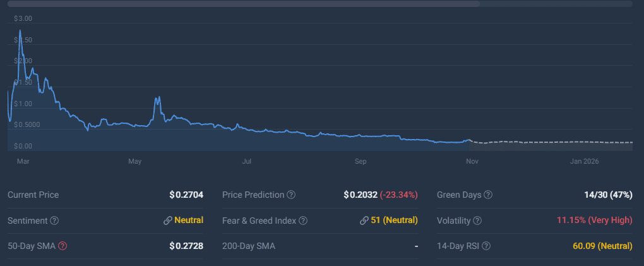This screenshot has height=266, width=644.
Task: Click chain-link icon before 51 (Neutral)
Action: tap(364, 221)
